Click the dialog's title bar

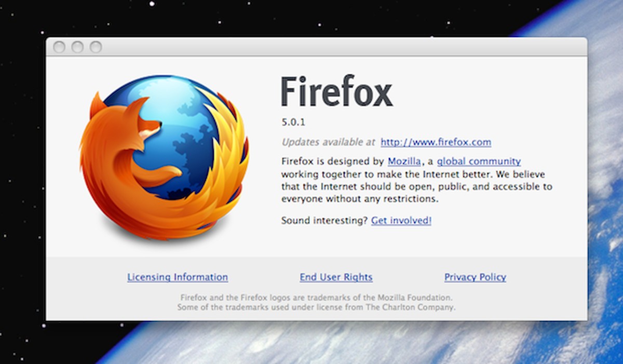311,46
